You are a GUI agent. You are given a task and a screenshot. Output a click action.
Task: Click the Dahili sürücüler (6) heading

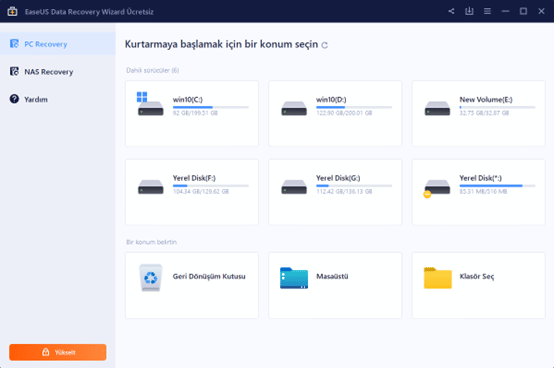pyautogui.click(x=153, y=70)
